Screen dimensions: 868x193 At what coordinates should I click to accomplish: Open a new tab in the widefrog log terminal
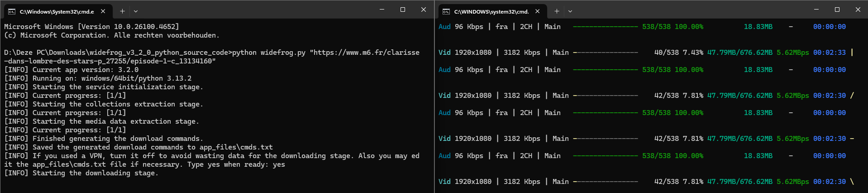point(122,11)
